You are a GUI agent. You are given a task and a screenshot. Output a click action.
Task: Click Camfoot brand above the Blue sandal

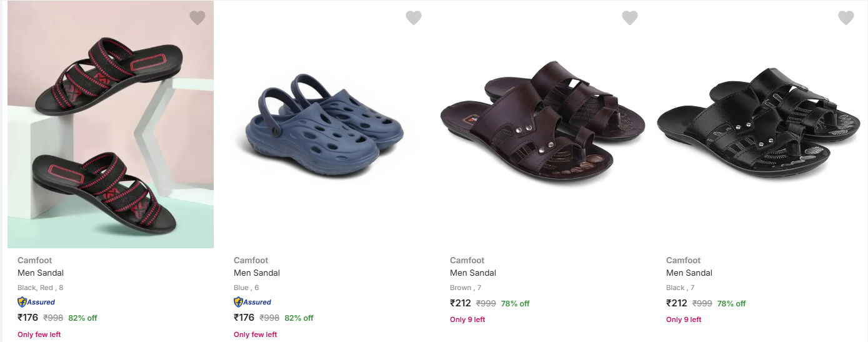[x=251, y=260]
